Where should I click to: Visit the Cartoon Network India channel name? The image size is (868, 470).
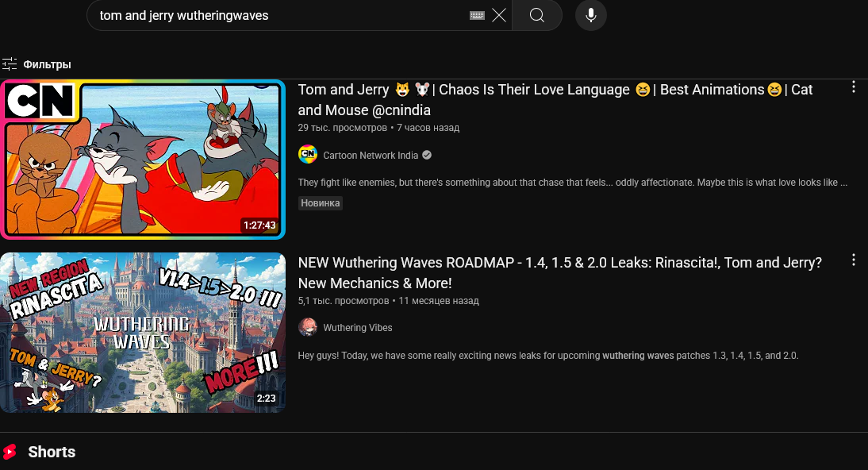click(371, 155)
